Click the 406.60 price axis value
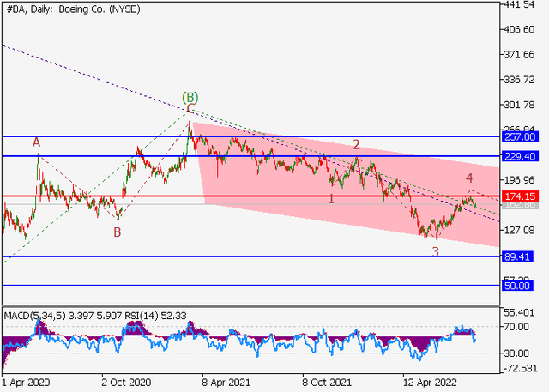This screenshot has height=392, width=549. (519, 30)
